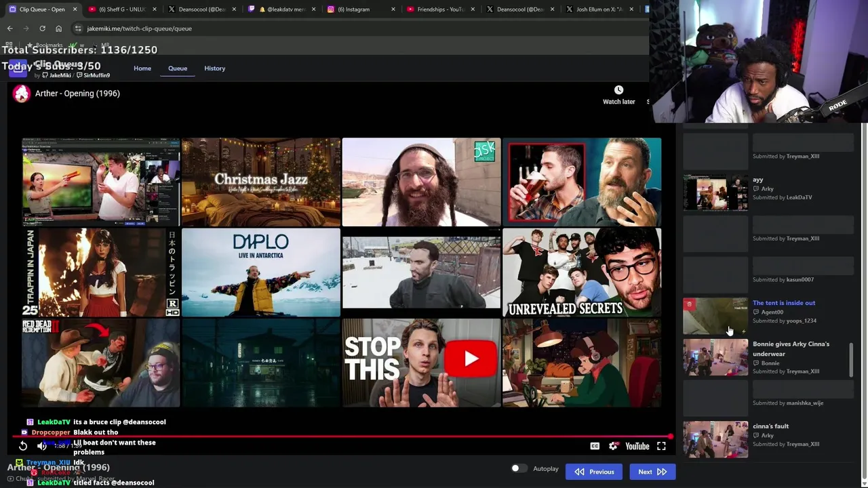Image resolution: width=868 pixels, height=488 pixels.
Task: Open the YouTube player settings gear
Action: pos(613,446)
